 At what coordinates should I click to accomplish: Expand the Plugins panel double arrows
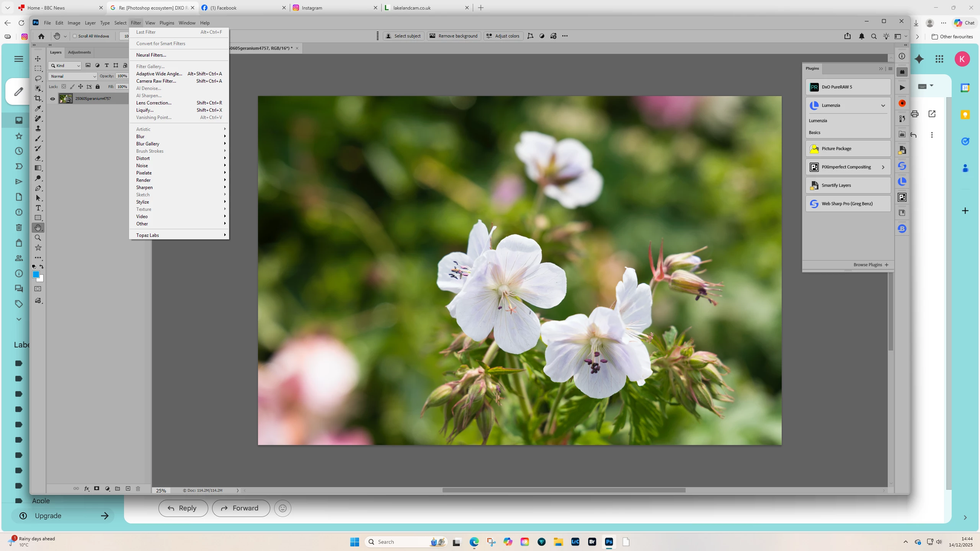[881, 69]
